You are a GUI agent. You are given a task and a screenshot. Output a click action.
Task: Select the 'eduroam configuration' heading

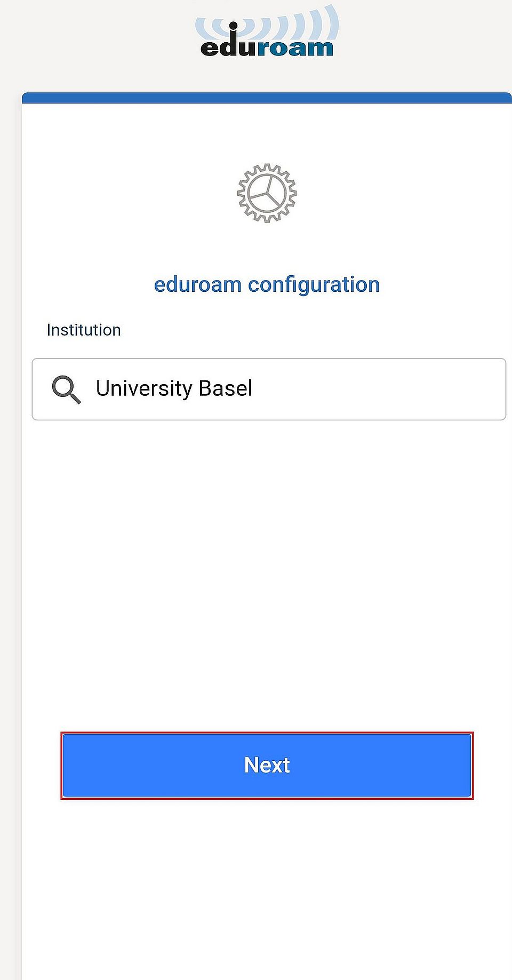coord(267,284)
